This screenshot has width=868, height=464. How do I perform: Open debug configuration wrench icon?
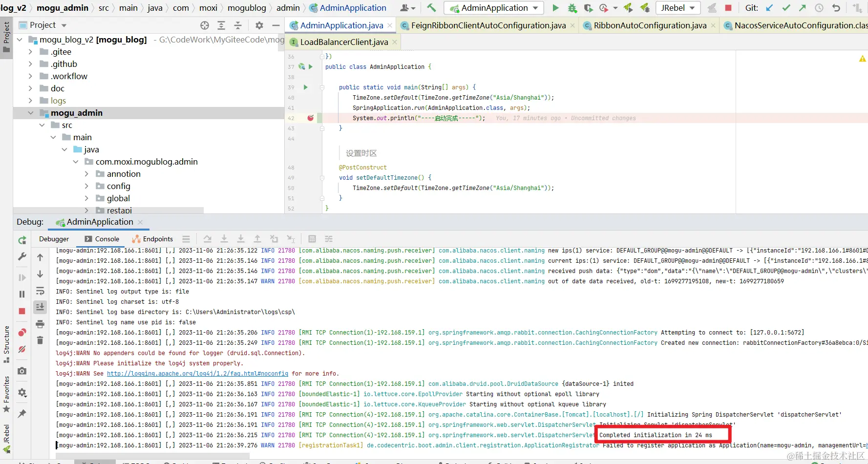[x=22, y=256]
